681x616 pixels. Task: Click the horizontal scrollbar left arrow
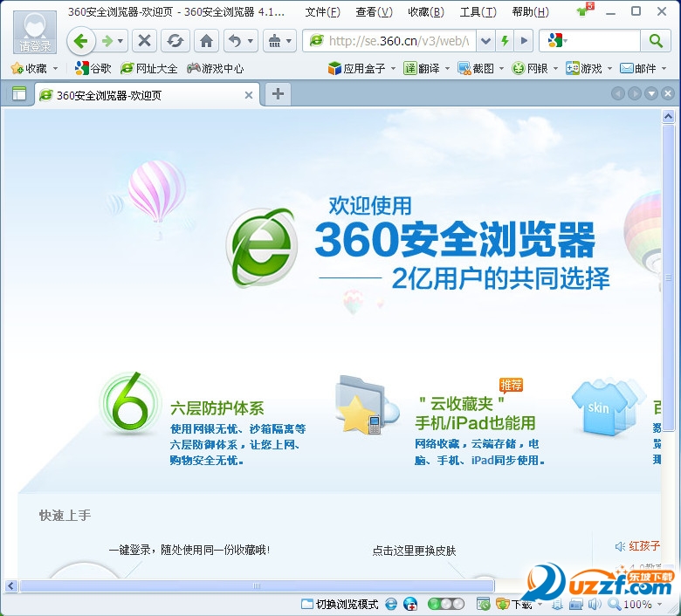[10, 586]
